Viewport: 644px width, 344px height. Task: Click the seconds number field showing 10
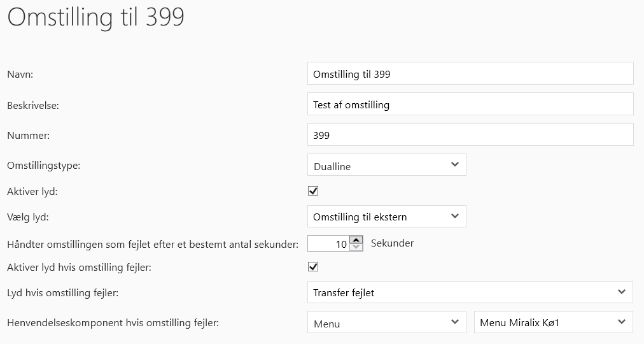coord(328,244)
